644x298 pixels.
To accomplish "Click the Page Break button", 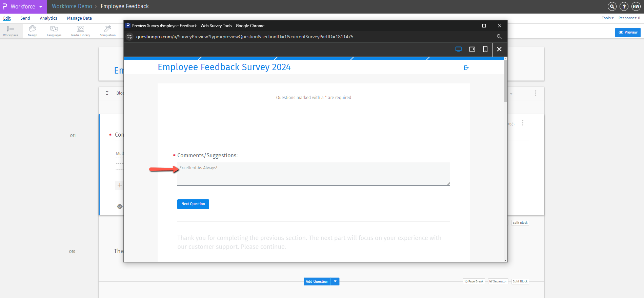I will click(474, 281).
